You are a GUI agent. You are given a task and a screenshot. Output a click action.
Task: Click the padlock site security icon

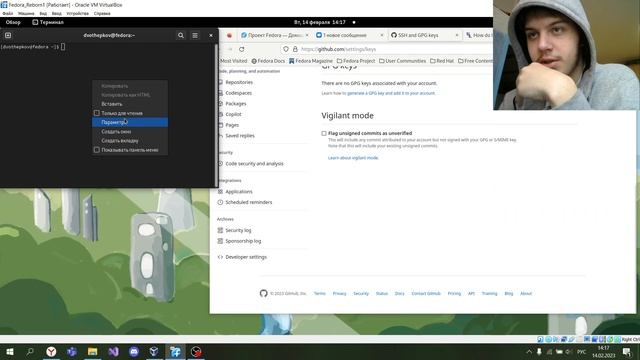pyautogui.click(x=295, y=49)
